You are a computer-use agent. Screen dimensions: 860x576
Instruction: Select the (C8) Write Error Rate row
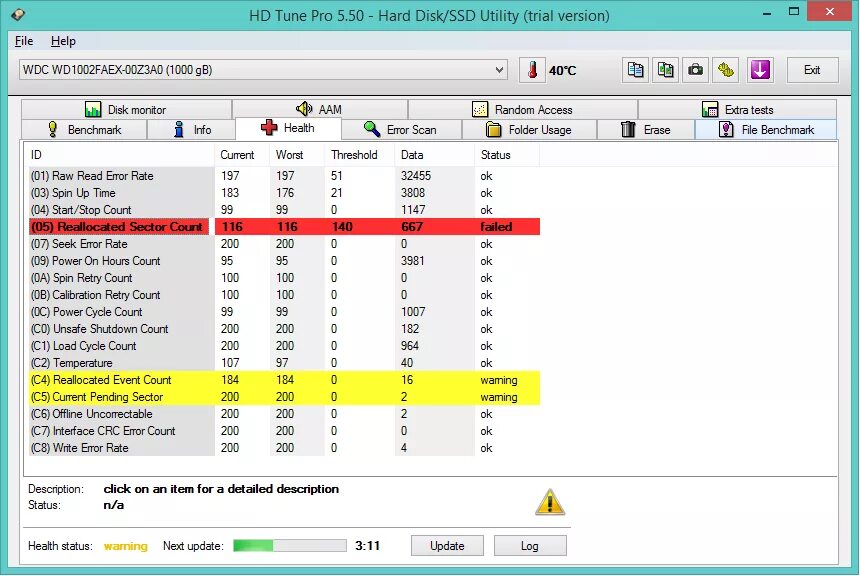(x=284, y=448)
